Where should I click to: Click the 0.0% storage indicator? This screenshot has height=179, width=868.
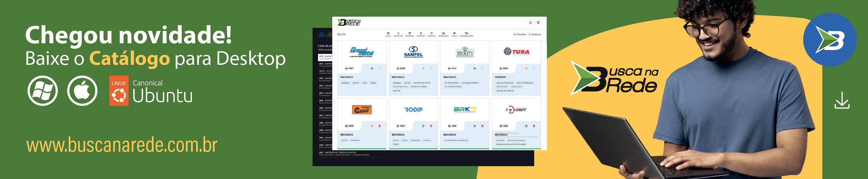341,35
